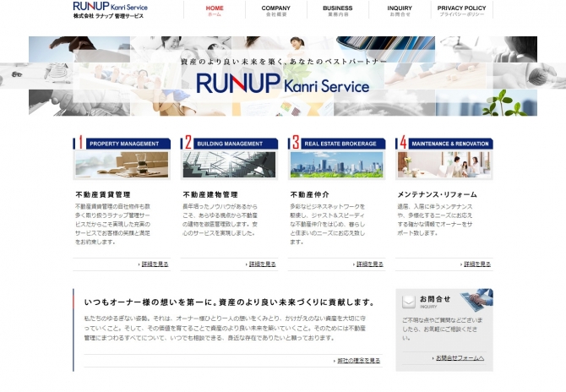Click the お問合せ INQUIRY heading
Screen dimensions: 566x392
click(435, 302)
